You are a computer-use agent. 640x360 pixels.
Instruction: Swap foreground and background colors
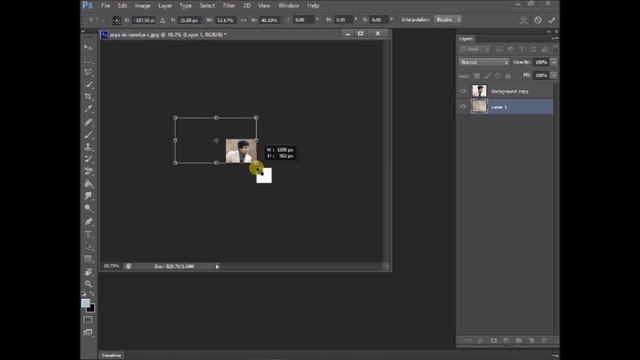point(92,294)
